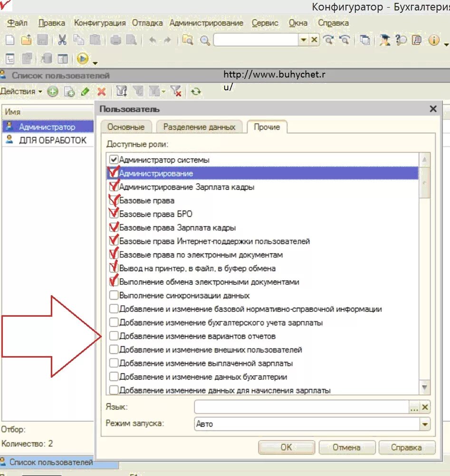The height and width of the screenshot is (476, 450).
Task: Uncheck the 'Администратор системы' role
Action: [x=114, y=159]
